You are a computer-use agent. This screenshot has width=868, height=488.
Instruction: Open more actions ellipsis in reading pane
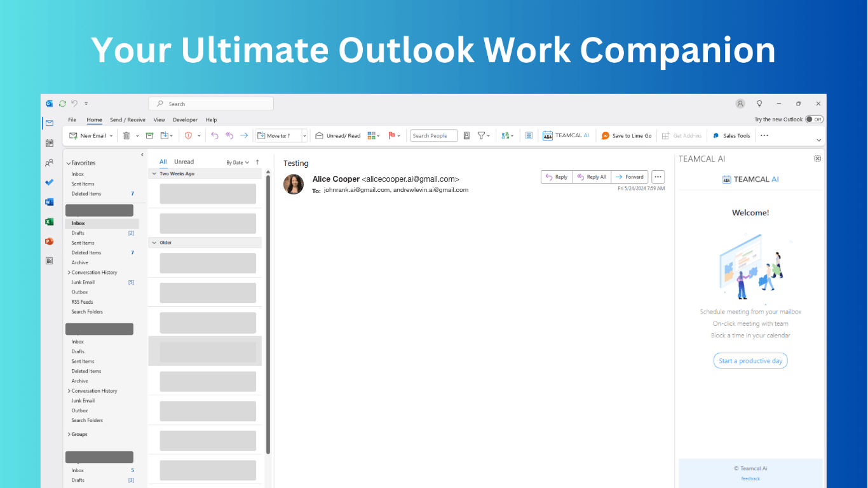pos(658,177)
